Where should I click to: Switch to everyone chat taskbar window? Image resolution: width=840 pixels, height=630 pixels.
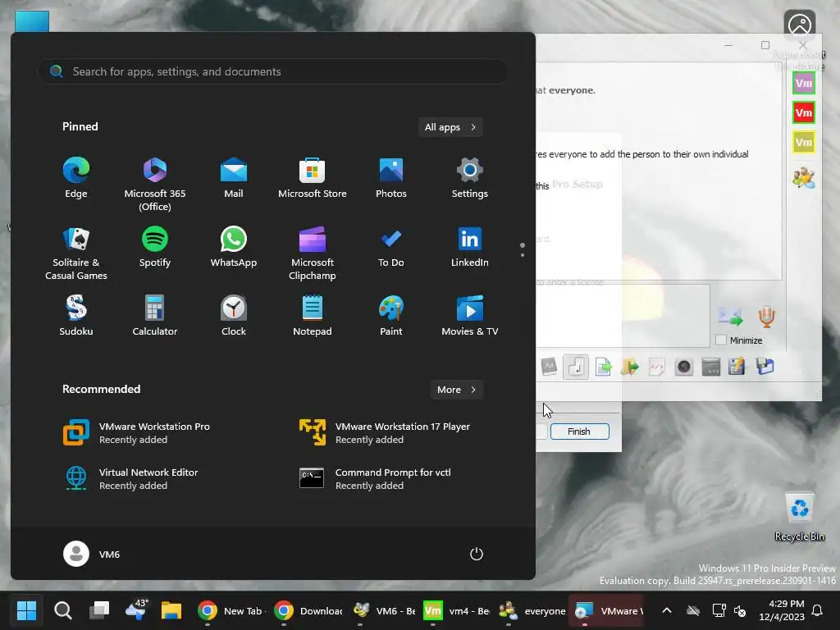tap(532, 610)
